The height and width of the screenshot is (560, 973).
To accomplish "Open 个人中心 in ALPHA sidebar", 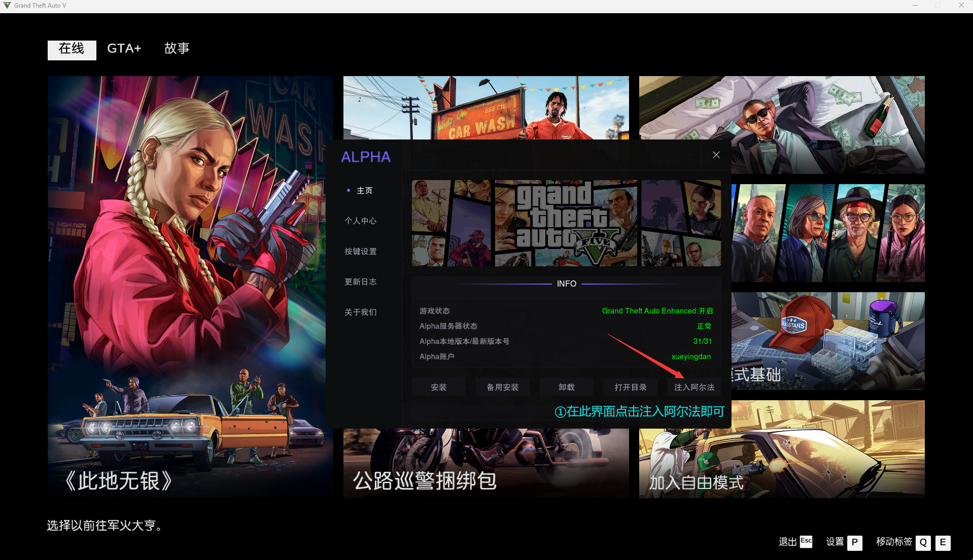I will (x=360, y=221).
